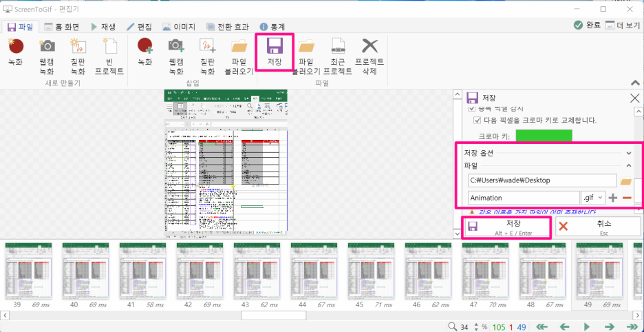Screen dimensions: 644x332
Task: Click 파일 불러오기 in the 파일 group
Action: pyautogui.click(x=306, y=56)
